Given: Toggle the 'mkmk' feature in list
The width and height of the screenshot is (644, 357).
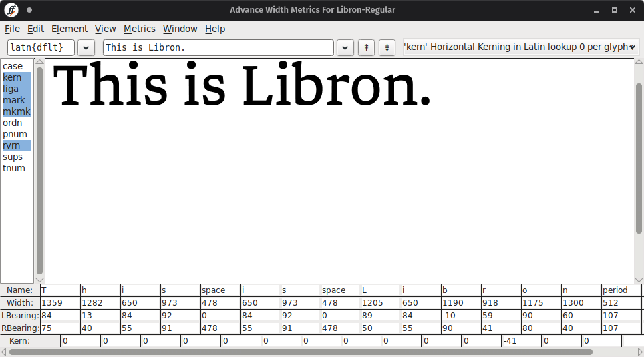Looking at the screenshot, I should pos(17,111).
